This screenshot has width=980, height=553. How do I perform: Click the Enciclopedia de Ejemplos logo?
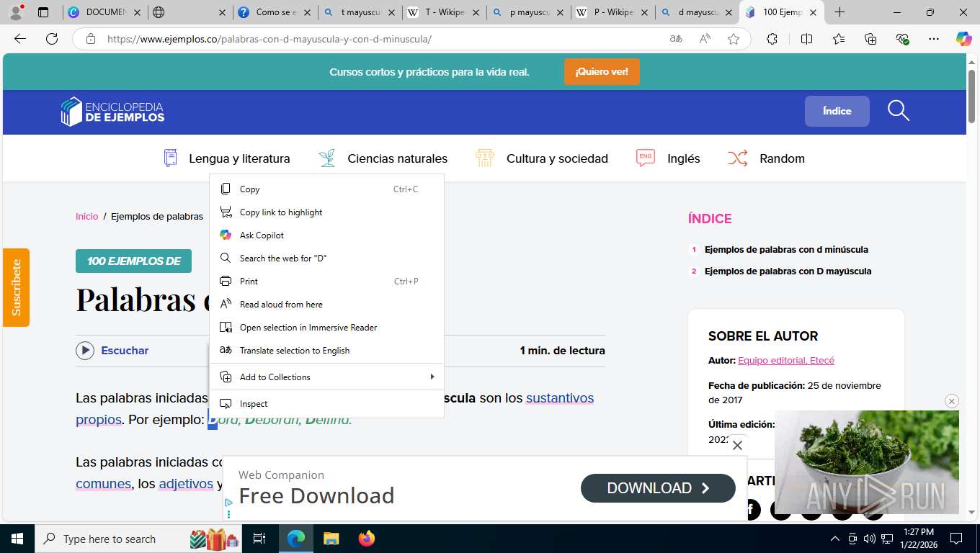coord(112,112)
